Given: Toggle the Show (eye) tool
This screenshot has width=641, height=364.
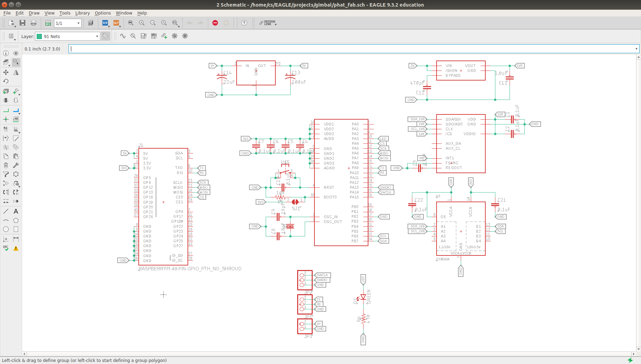Looking at the screenshot, I should pos(16,53).
